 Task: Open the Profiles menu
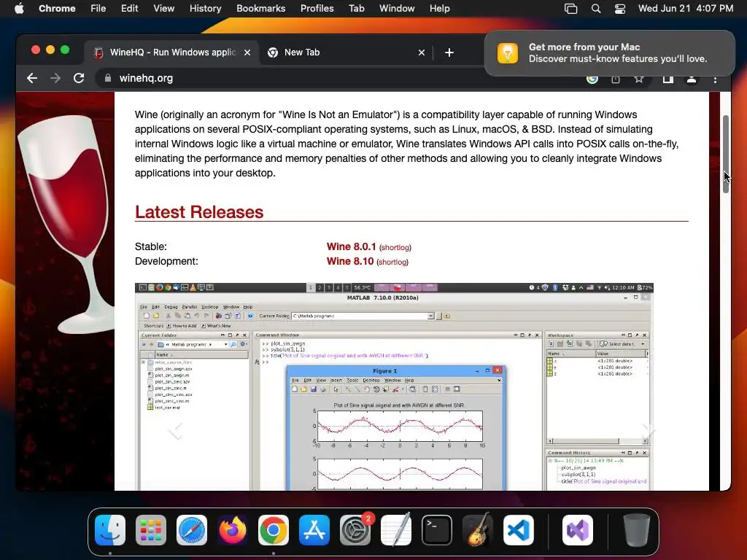pos(317,8)
